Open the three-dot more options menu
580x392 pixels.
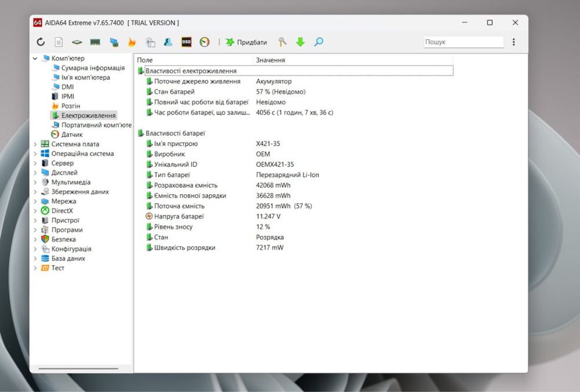point(513,42)
